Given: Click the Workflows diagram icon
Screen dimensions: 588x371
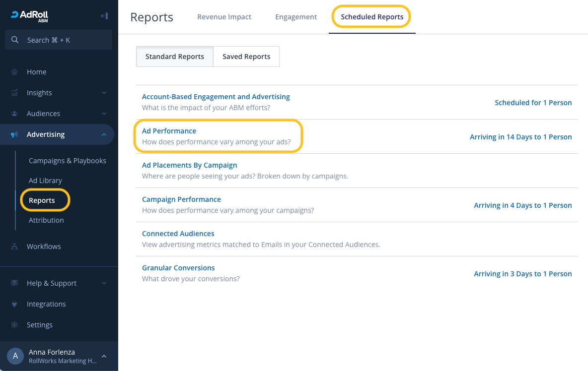Looking at the screenshot, I should [14, 247].
